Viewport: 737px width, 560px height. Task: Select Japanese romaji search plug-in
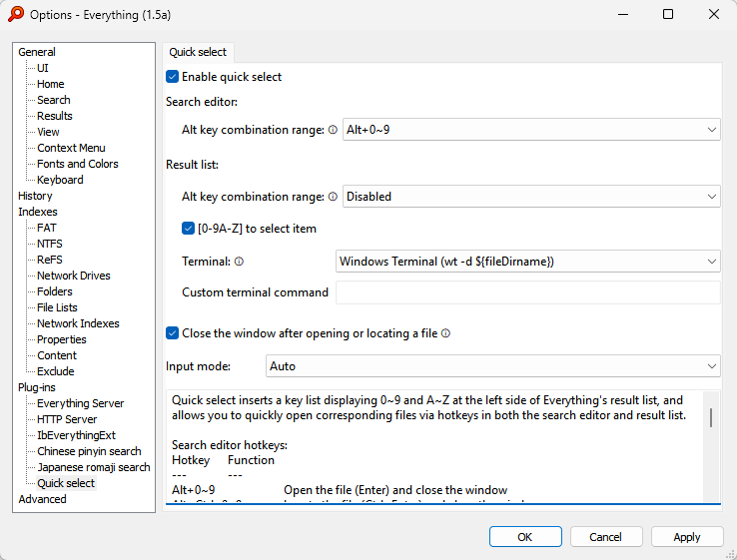94,467
